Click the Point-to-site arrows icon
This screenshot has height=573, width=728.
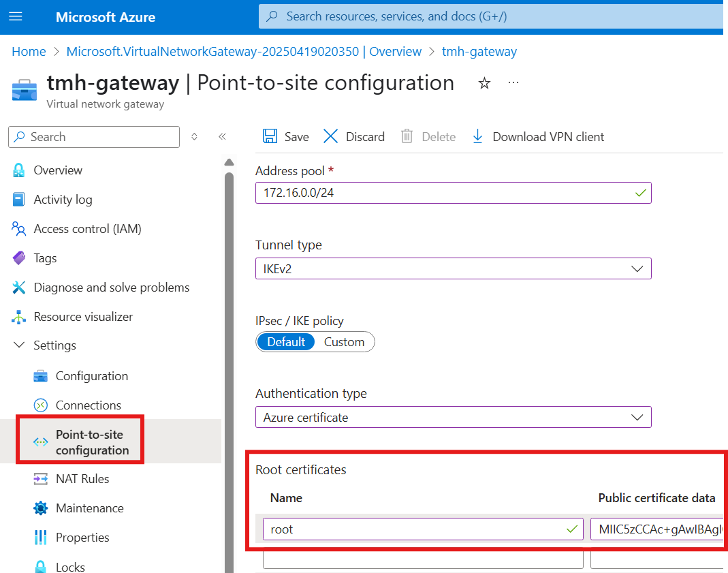point(41,442)
